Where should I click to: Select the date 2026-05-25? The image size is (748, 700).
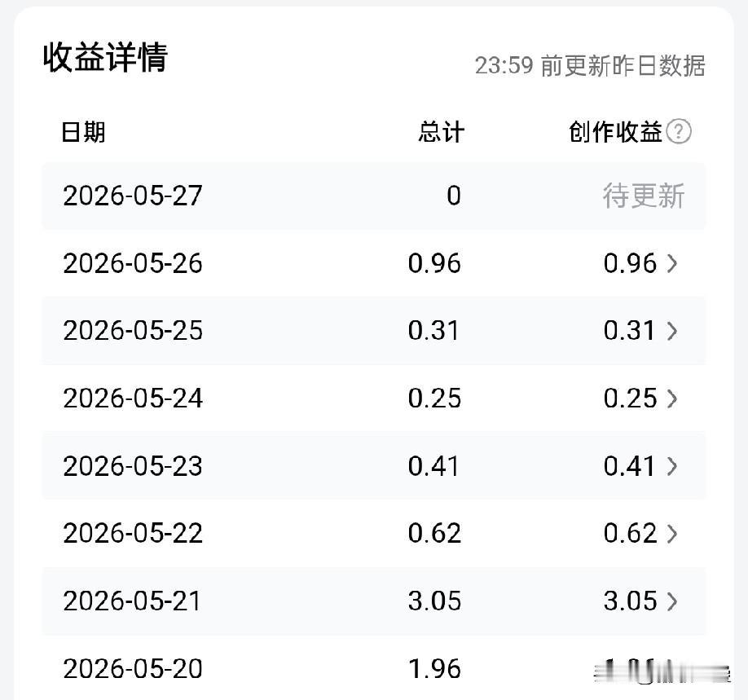(133, 331)
